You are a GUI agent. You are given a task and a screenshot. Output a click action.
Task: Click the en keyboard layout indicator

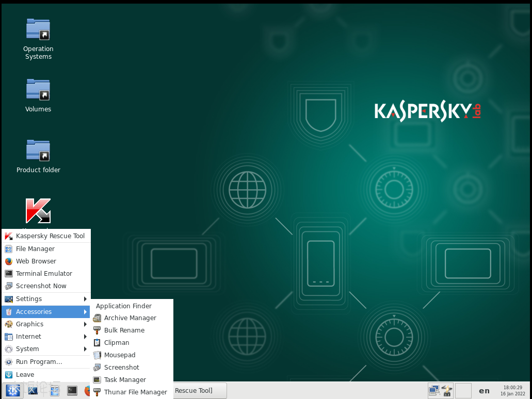pyautogui.click(x=483, y=391)
